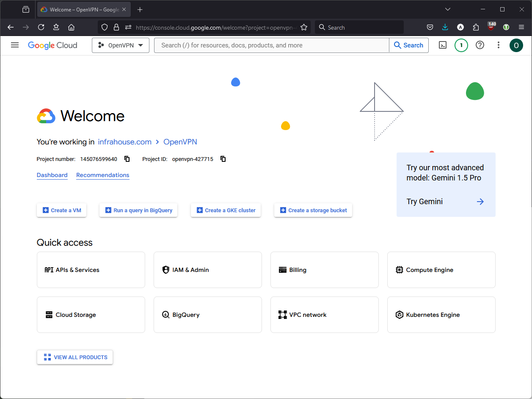Open the help question mark icon
Viewport: 532px width, 399px height.
[480, 45]
